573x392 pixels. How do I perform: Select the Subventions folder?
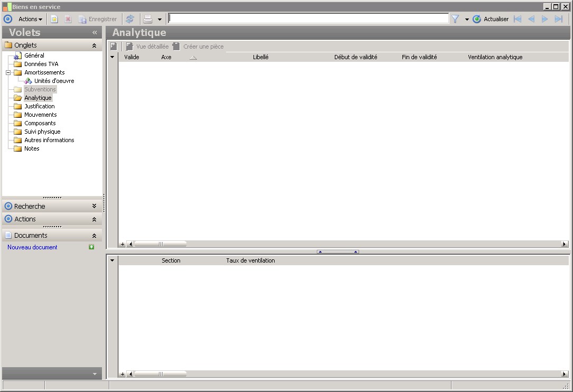coord(40,89)
